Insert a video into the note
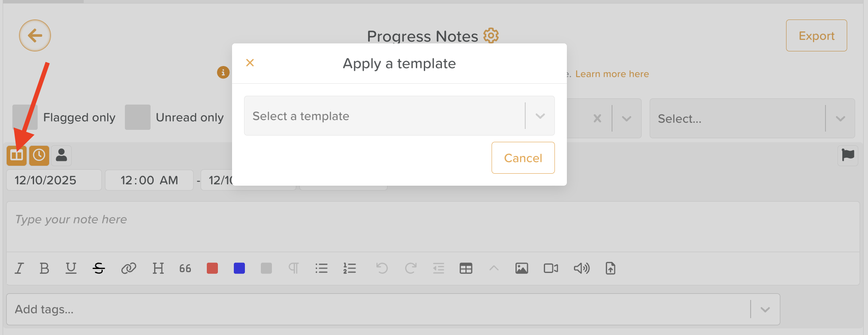868x335 pixels. pos(550,269)
